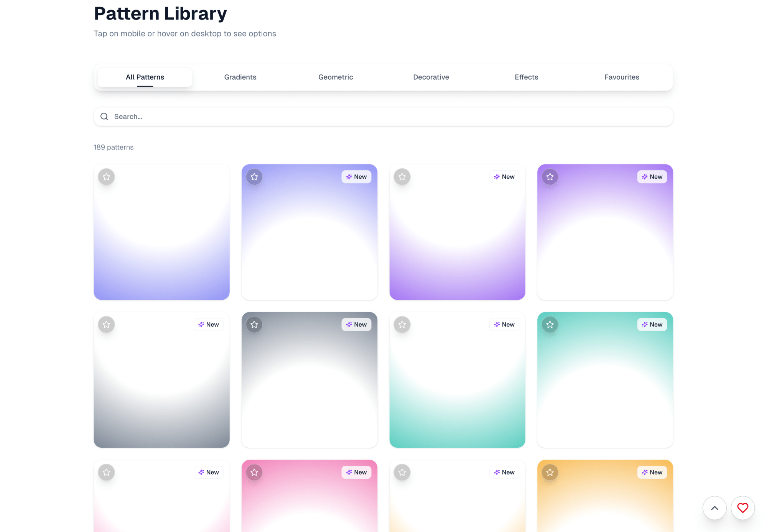Click the New badge on teal bottom-glow card
The height and width of the screenshot is (532, 767).
pos(504,325)
